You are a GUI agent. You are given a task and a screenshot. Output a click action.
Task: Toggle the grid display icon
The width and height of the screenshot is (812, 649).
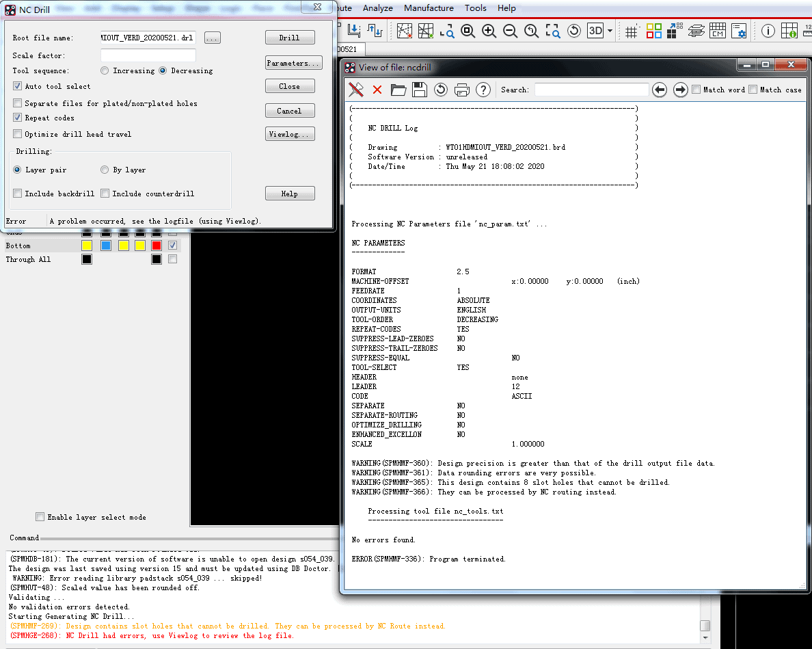click(632, 31)
